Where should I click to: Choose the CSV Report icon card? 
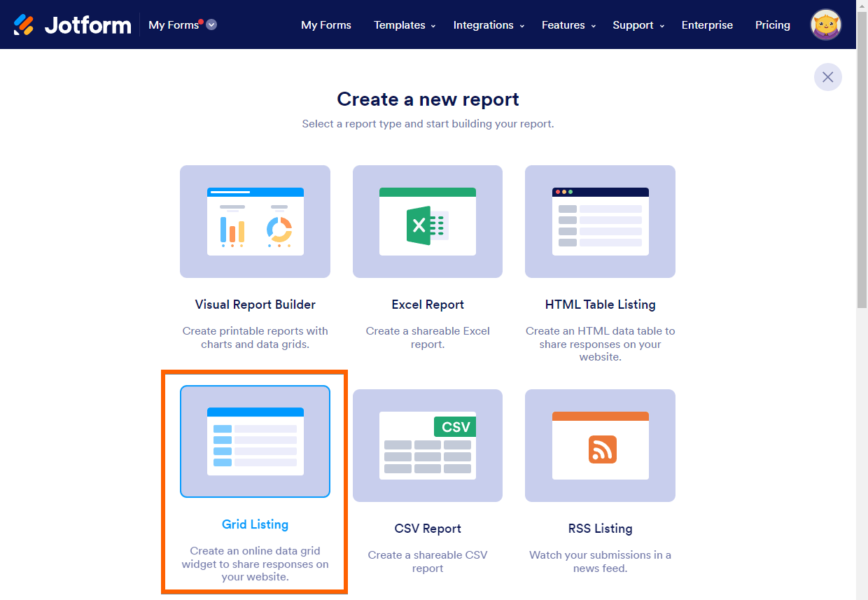428,445
